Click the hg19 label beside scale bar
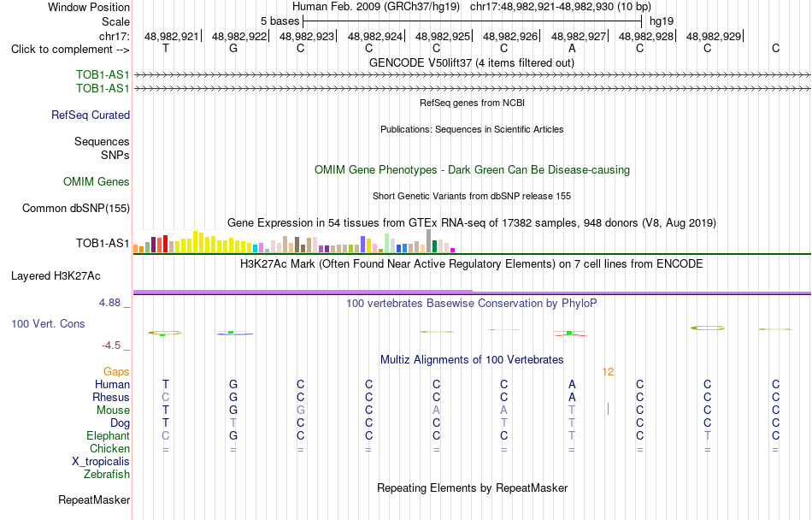The image size is (812, 520). pos(662,21)
